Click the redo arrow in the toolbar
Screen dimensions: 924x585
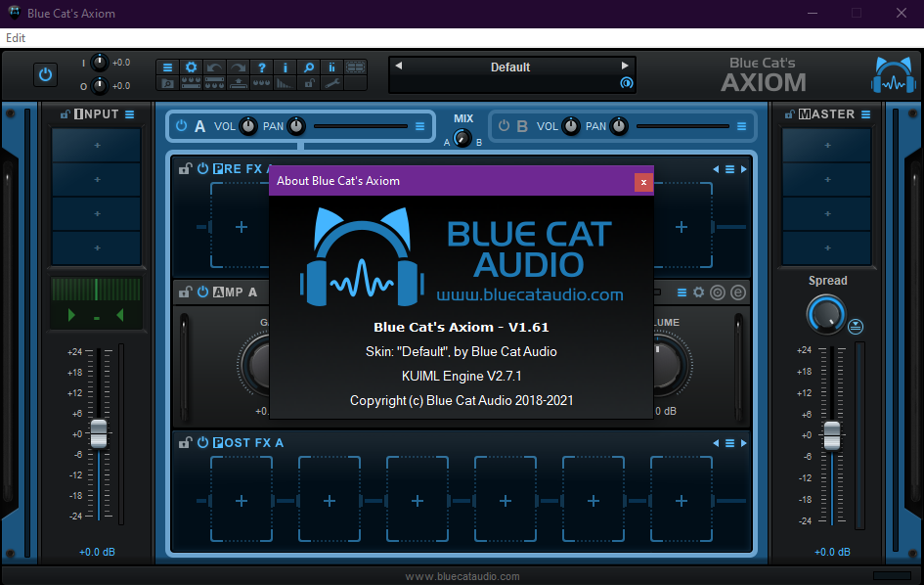click(x=238, y=67)
